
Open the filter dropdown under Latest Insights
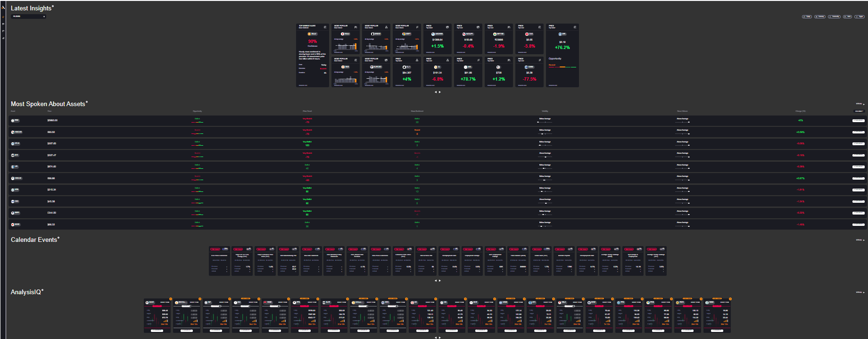pos(29,17)
